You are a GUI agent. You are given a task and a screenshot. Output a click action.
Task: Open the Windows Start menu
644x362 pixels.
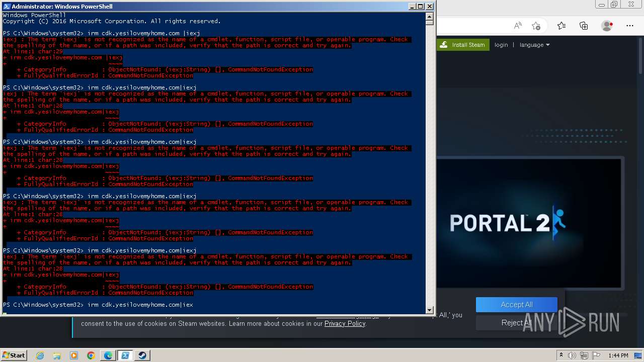pyautogui.click(x=14, y=355)
